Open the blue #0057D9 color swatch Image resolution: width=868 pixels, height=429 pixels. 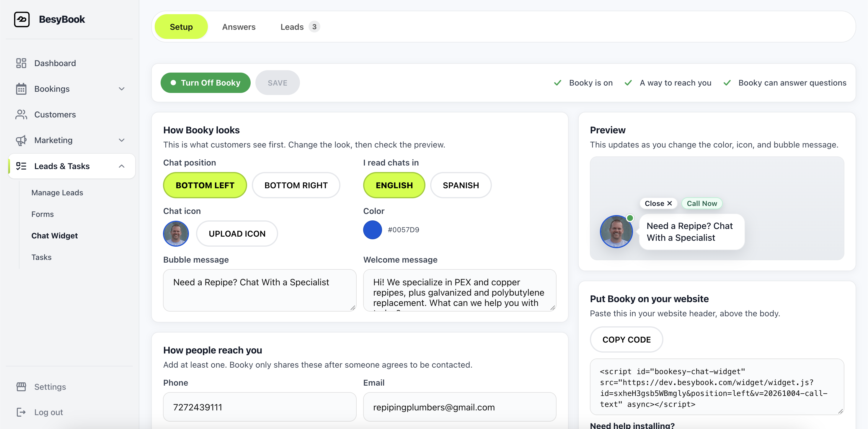tap(372, 230)
